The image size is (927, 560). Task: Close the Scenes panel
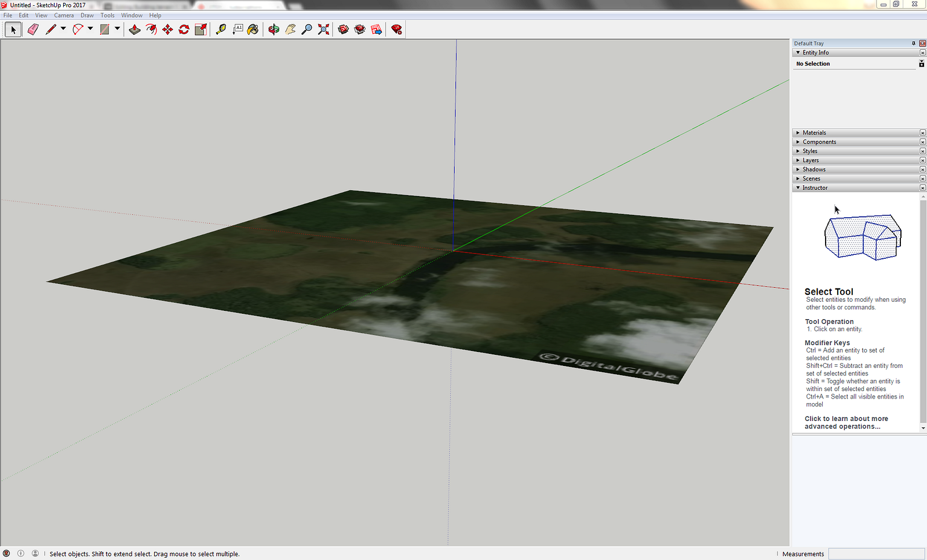[922, 179]
